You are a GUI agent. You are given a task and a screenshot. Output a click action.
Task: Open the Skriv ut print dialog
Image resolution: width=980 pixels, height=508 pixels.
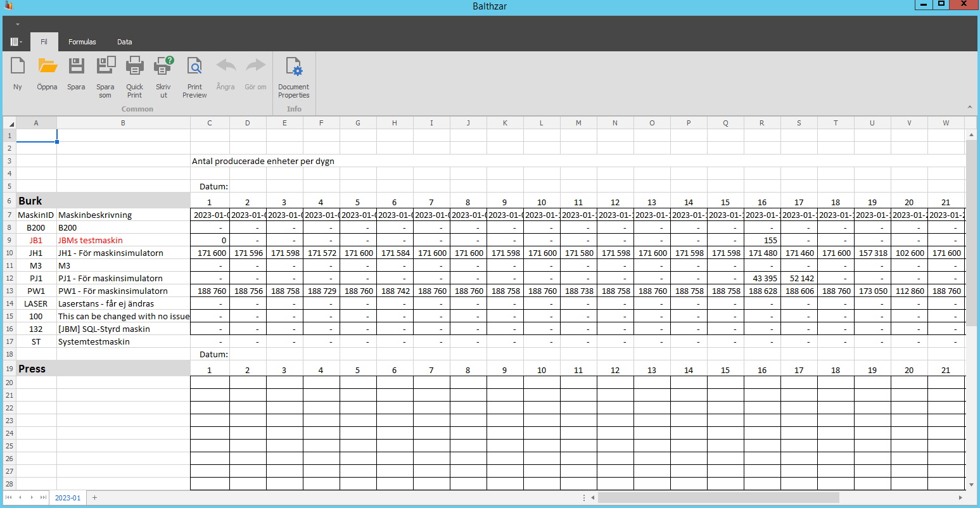(163, 73)
